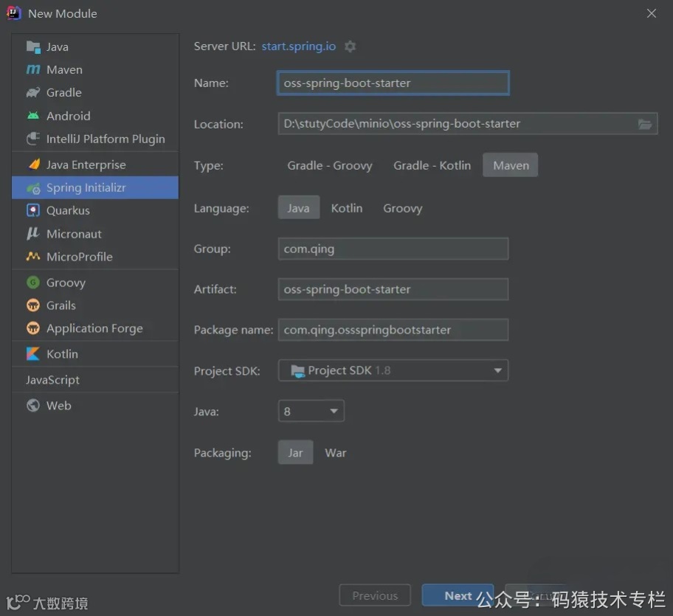This screenshot has width=673, height=616.
Task: Select Gradle label in module list
Action: [x=64, y=92]
